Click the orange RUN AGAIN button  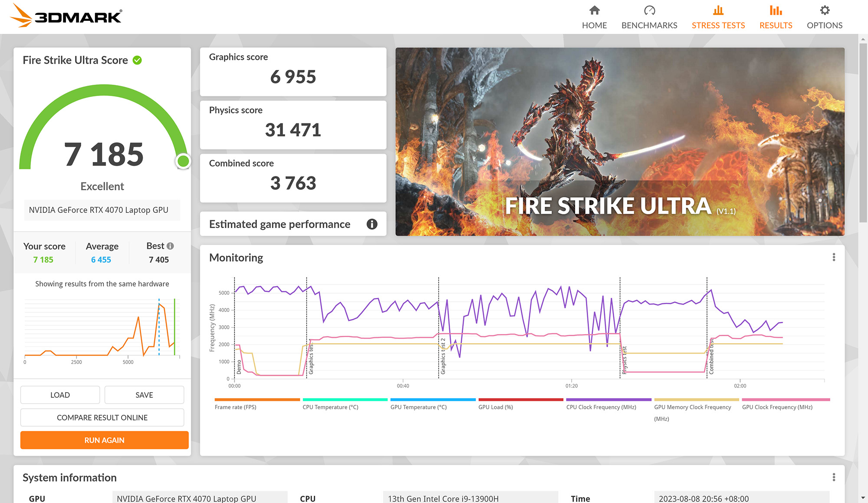point(104,440)
